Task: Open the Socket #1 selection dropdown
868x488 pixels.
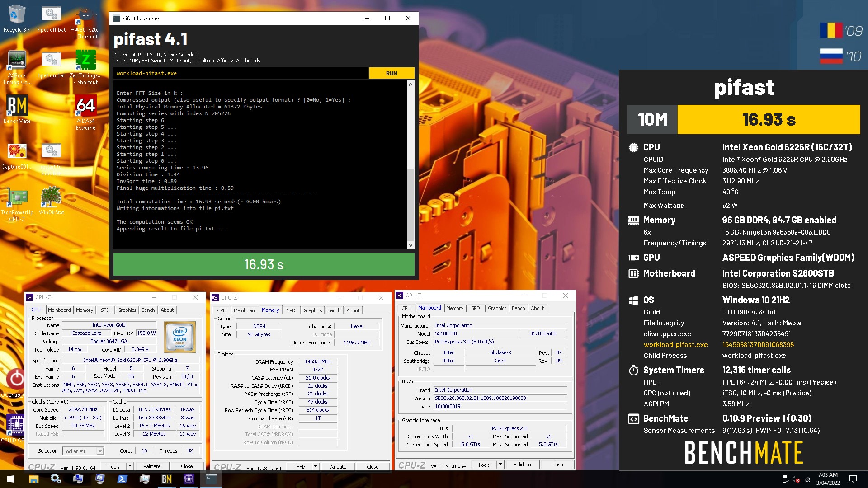Action: point(83,451)
